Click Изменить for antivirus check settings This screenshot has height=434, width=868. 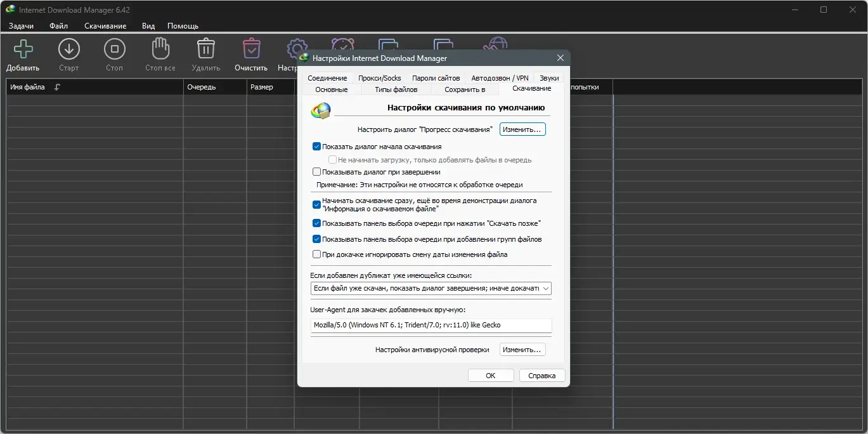pos(522,350)
